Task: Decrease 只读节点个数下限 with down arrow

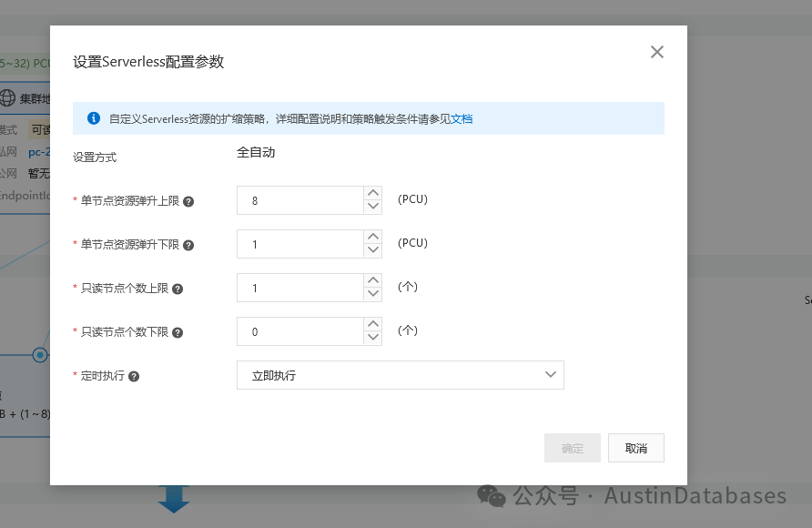Action: pos(373,338)
